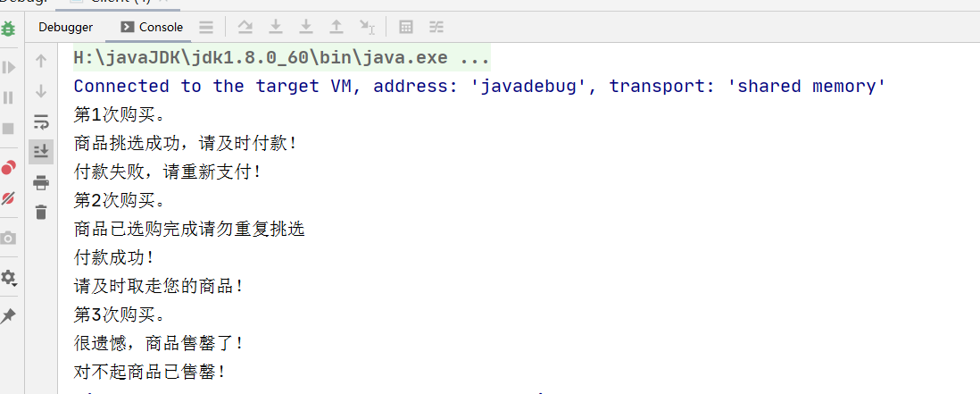The width and height of the screenshot is (980, 394).
Task: Toggle mute breakpoints
Action: coord(8,198)
